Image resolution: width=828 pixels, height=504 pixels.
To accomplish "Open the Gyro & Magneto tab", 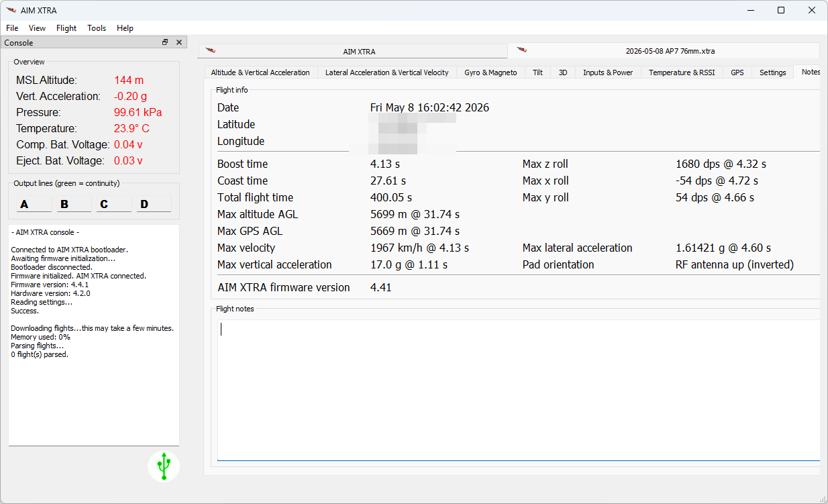I will [490, 72].
